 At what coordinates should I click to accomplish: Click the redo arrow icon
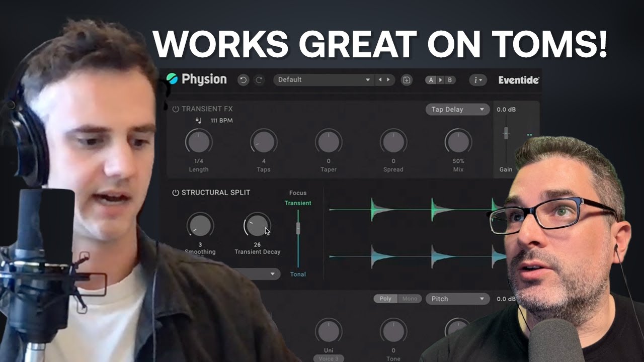(x=259, y=80)
